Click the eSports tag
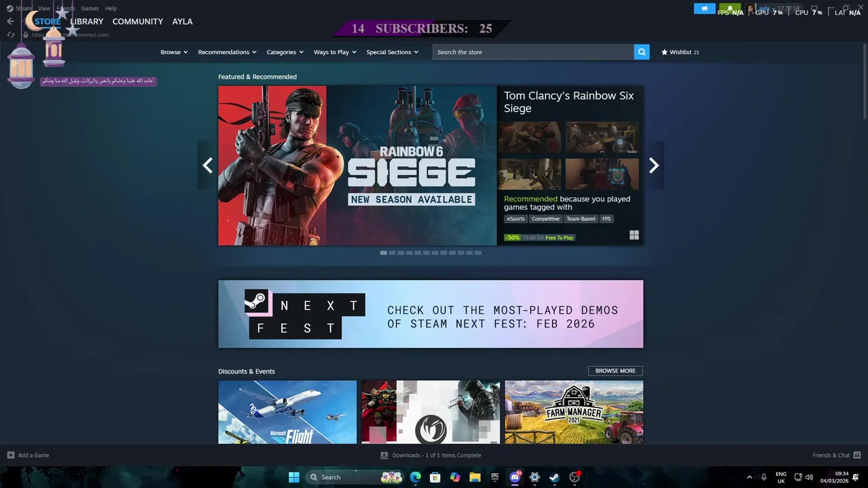The height and width of the screenshot is (488, 868). (516, 219)
